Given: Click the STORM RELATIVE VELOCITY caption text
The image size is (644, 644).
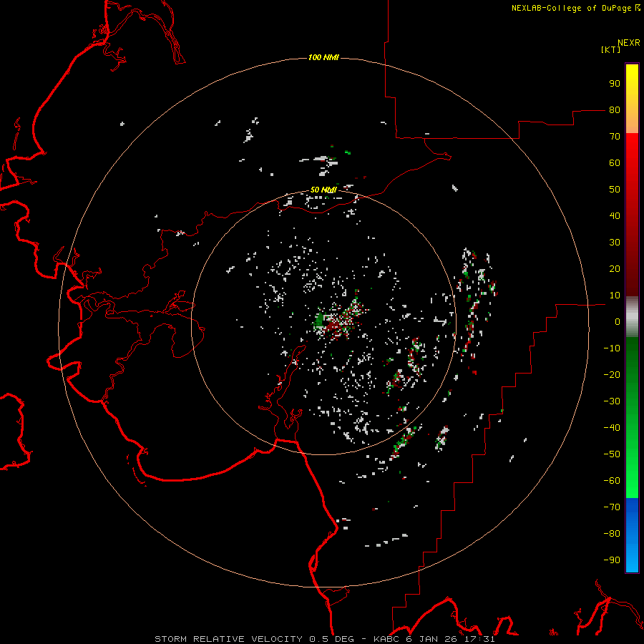Looking at the screenshot, I should point(230,639).
